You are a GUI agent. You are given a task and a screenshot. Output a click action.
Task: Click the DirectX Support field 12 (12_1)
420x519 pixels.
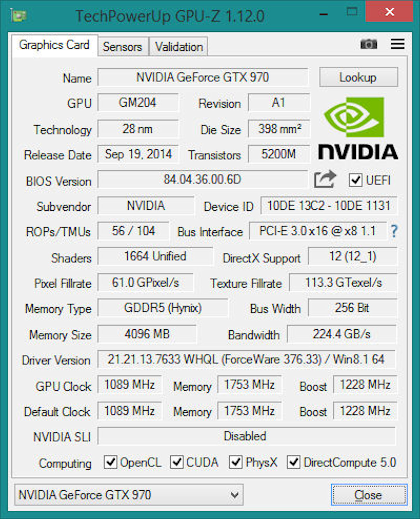[353, 256]
